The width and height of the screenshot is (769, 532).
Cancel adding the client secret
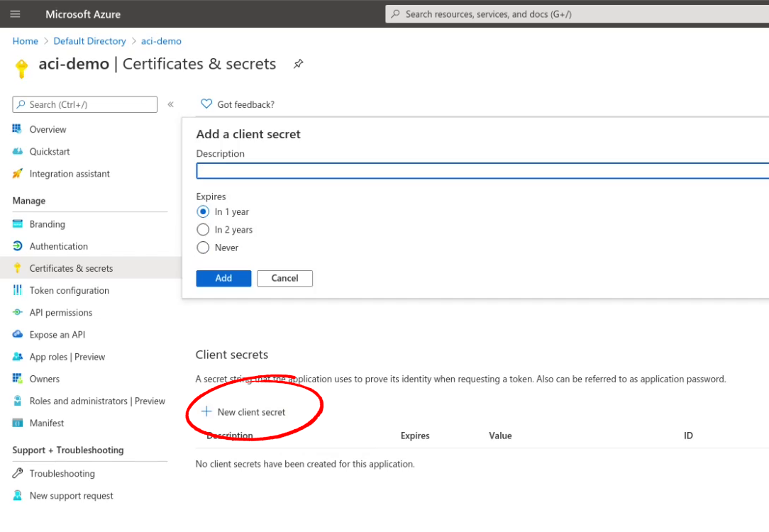click(284, 278)
